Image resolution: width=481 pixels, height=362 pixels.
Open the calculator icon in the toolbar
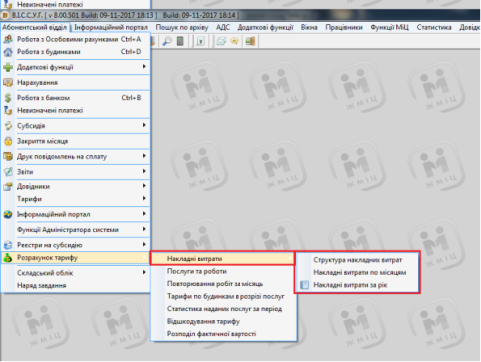pyautogui.click(x=180, y=41)
